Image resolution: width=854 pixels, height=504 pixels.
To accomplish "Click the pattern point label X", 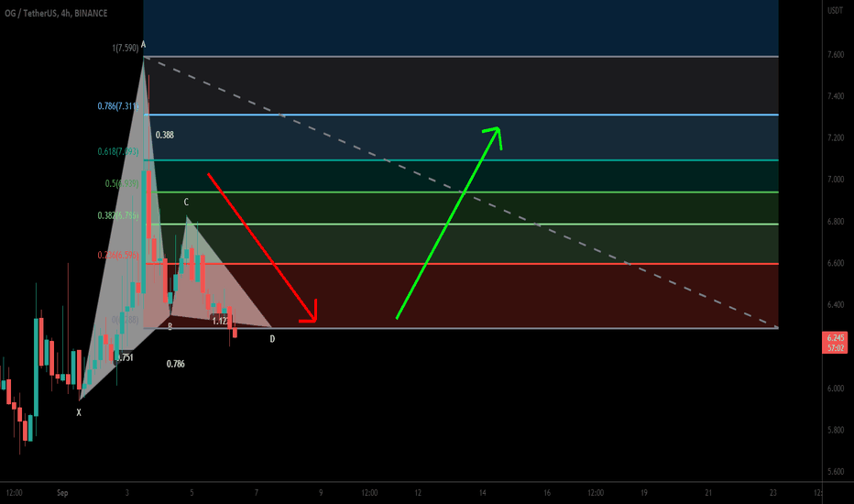I will pyautogui.click(x=79, y=412).
